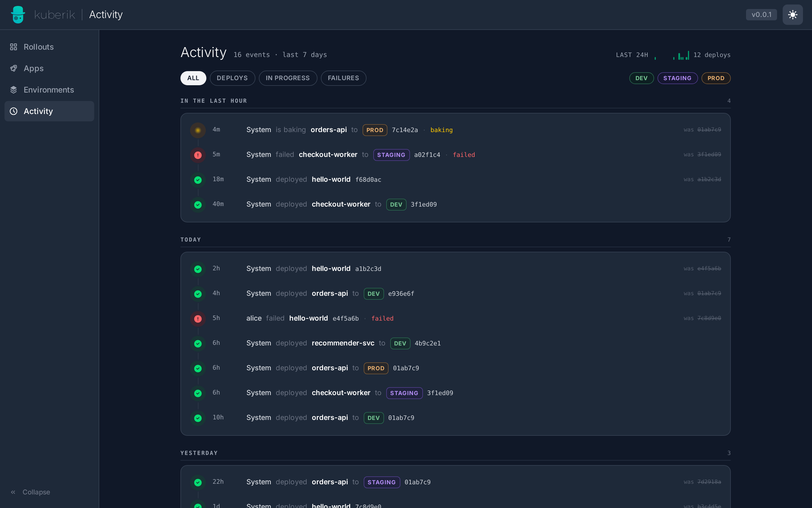Click baking status icon for orders-api 7c14e2a
812x508 pixels.
198,130
